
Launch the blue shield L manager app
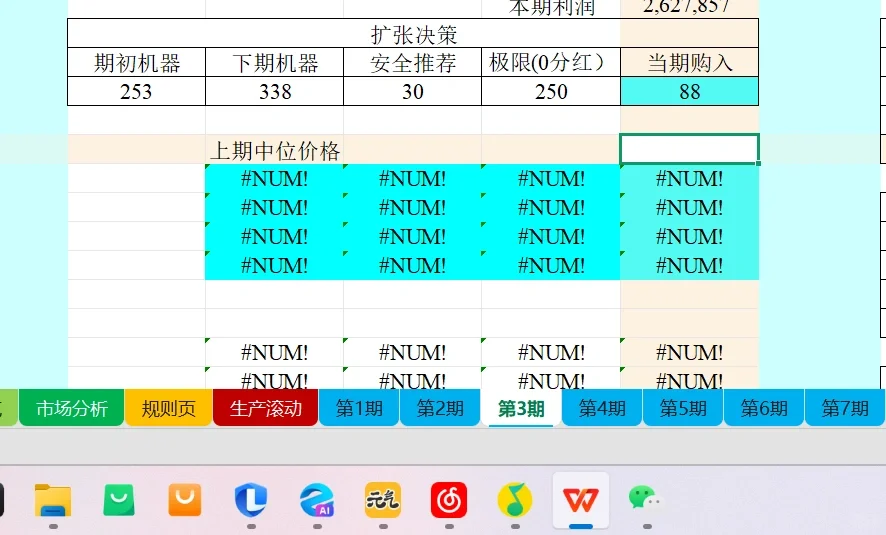pyautogui.click(x=251, y=500)
